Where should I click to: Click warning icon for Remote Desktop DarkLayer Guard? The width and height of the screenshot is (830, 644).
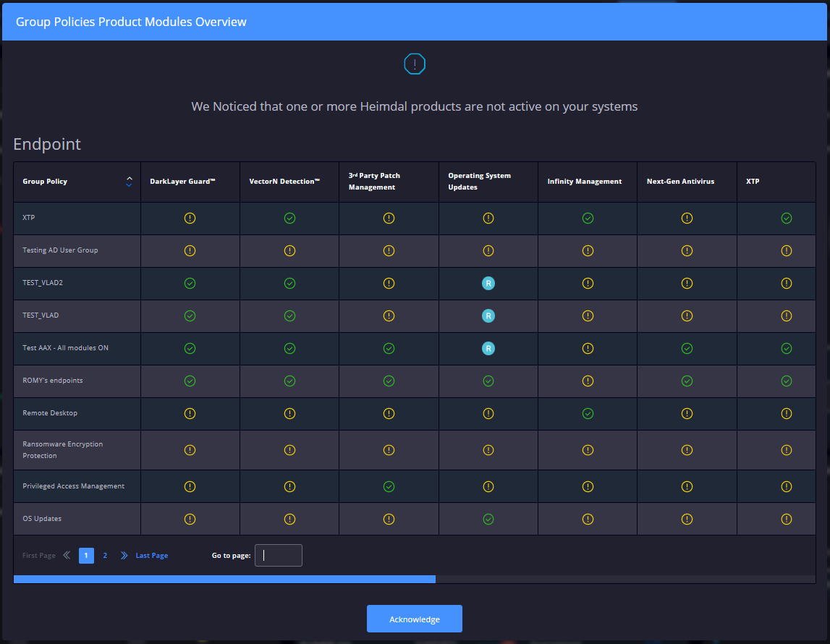(x=190, y=413)
